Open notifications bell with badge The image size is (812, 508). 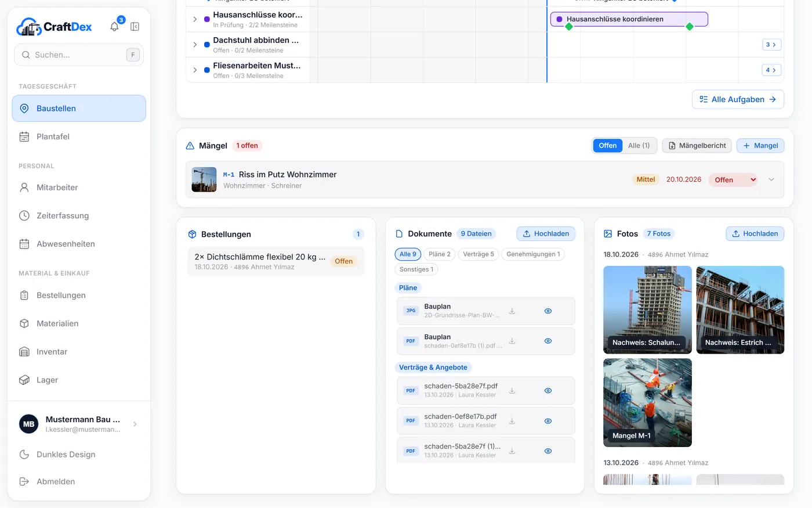tap(115, 26)
